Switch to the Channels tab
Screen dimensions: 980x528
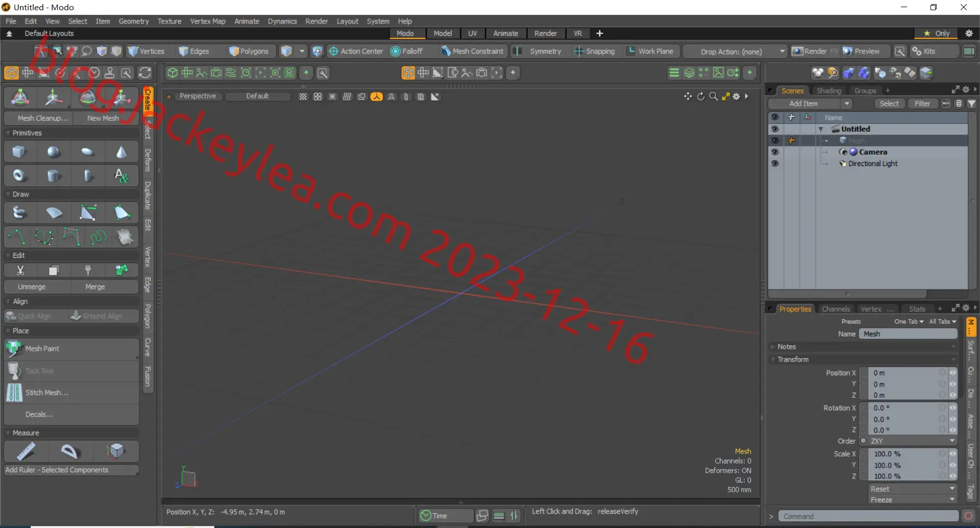coord(836,309)
